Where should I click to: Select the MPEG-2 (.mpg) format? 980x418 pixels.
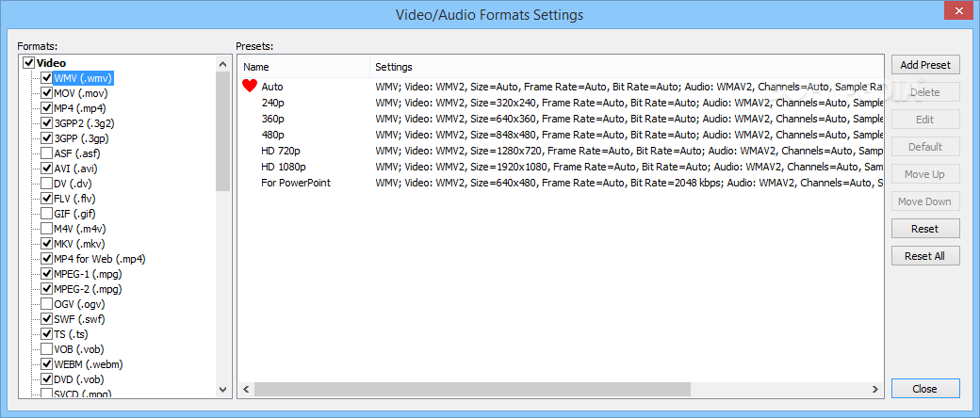click(x=88, y=289)
